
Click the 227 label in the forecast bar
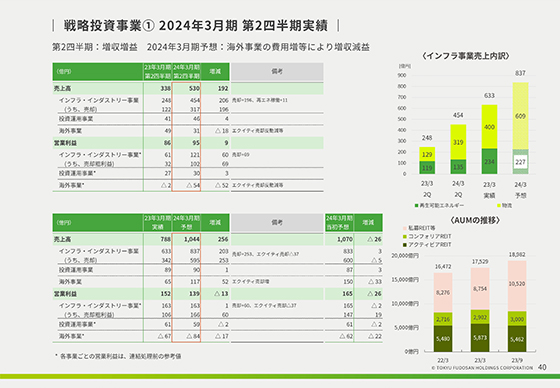click(x=520, y=162)
